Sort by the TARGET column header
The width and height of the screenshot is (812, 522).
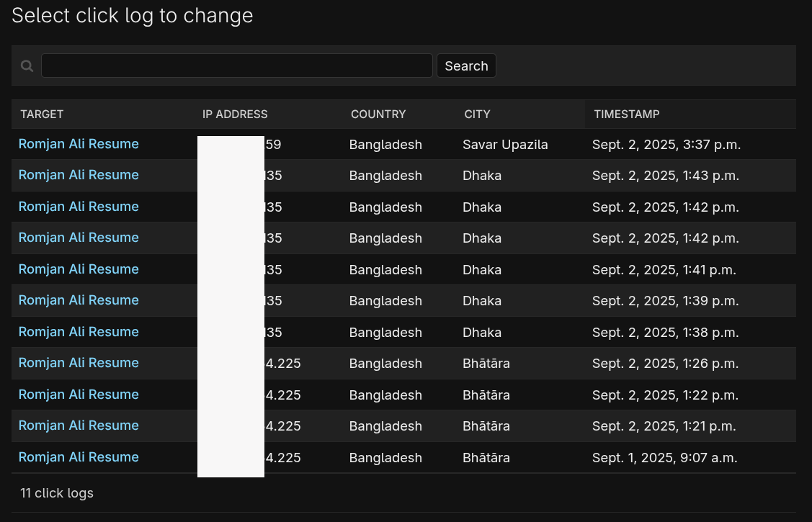[42, 114]
